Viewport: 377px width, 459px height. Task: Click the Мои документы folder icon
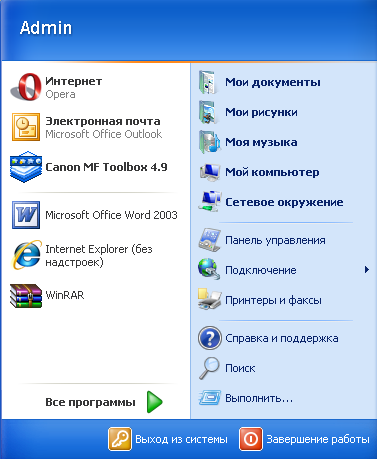click(208, 82)
